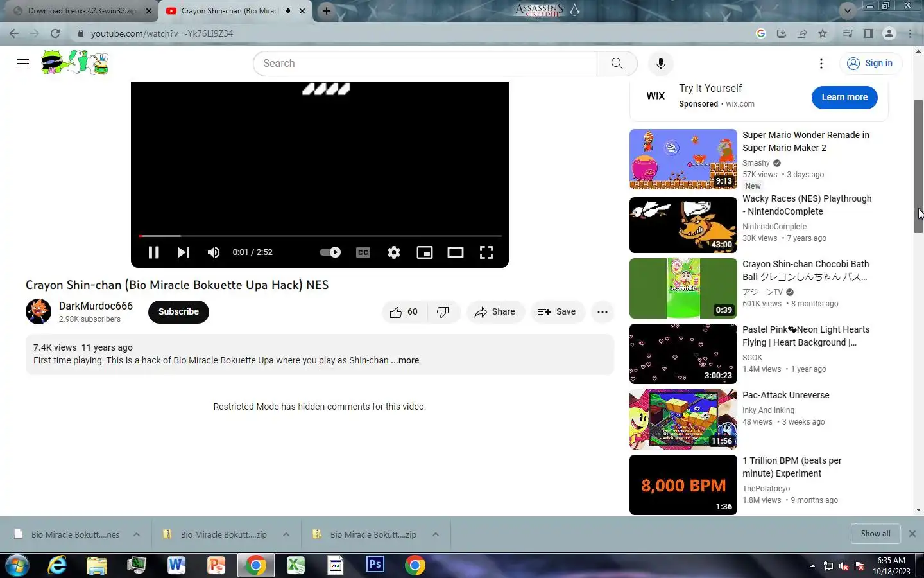Image resolution: width=924 pixels, height=578 pixels.
Task: Open DarkMurdoc666 channel name link
Action: [x=96, y=306]
